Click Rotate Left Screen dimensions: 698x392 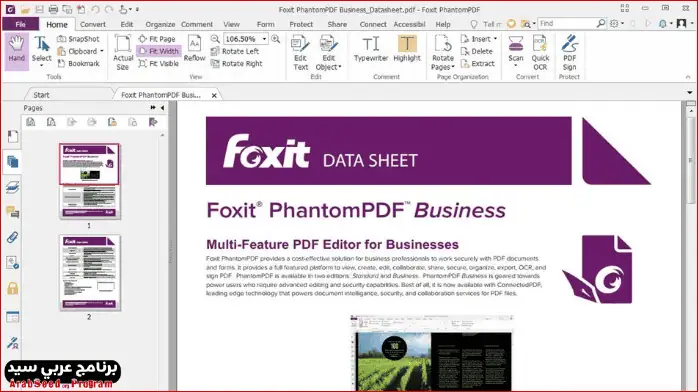(235, 51)
